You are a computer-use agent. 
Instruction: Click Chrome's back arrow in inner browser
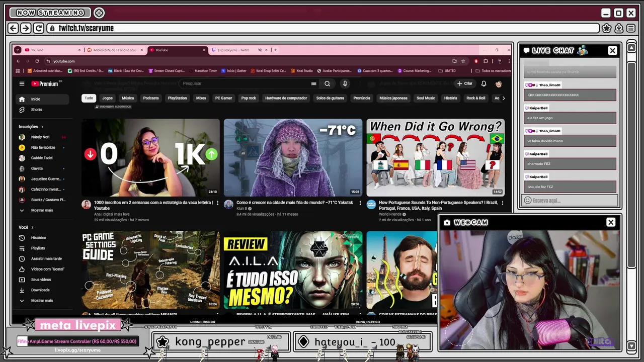point(18,61)
